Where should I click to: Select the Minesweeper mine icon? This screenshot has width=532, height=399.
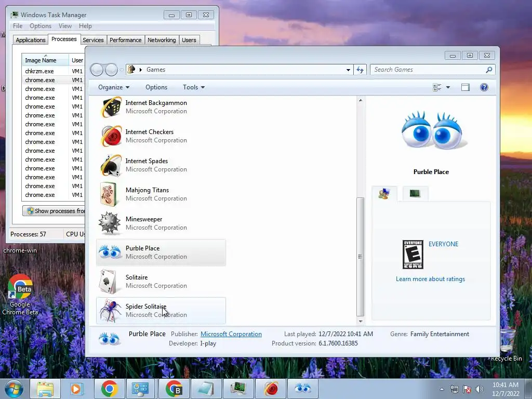click(109, 223)
